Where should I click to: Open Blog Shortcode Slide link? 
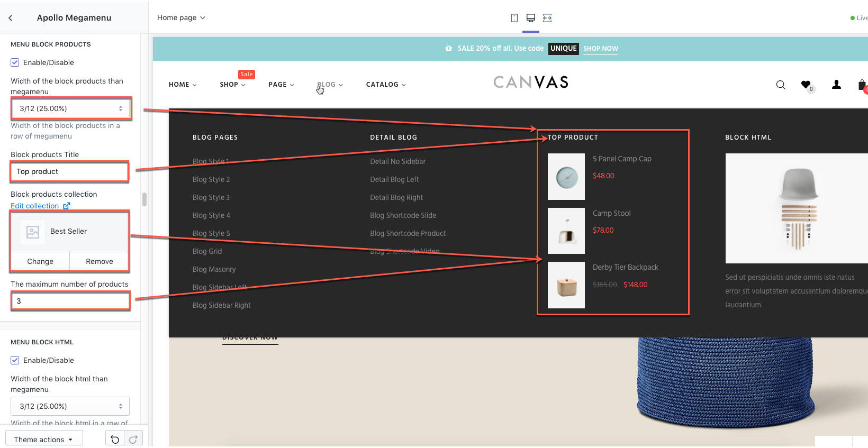(403, 215)
